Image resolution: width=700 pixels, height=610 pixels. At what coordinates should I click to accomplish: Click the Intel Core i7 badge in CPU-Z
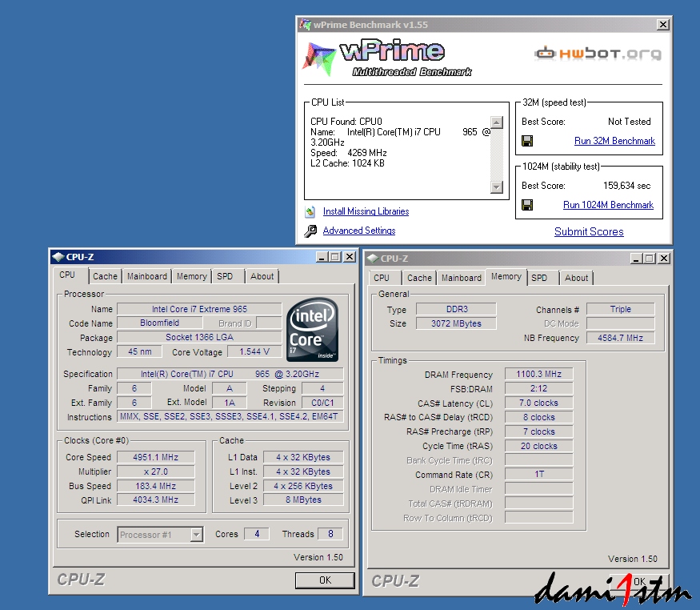coord(313,330)
